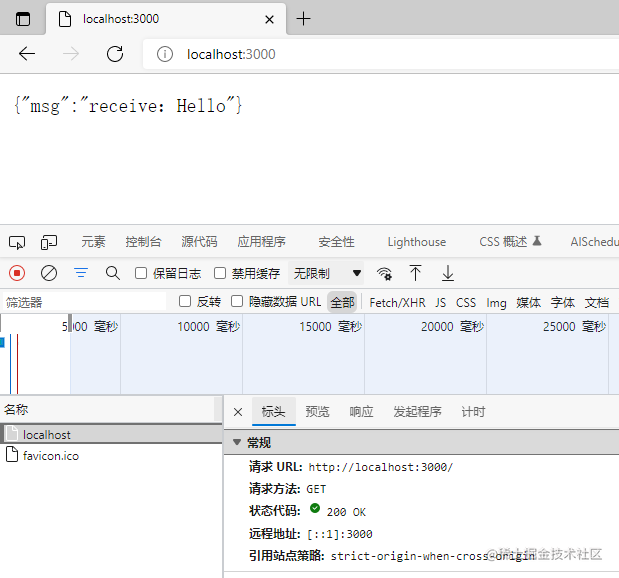Switch to the 响应 tab
Screen dimensions: 619x578
[x=361, y=412]
